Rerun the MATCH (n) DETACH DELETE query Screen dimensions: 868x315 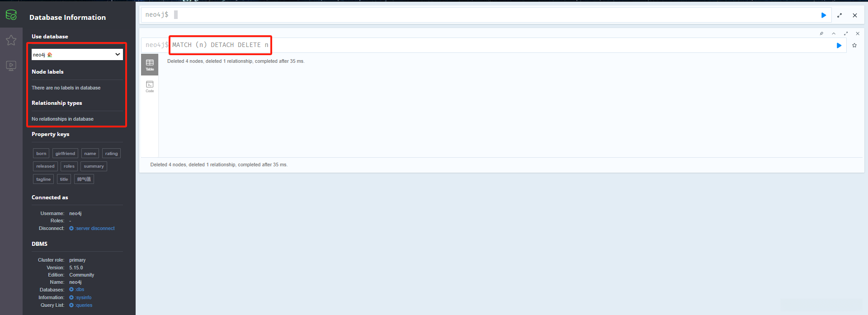(x=839, y=45)
